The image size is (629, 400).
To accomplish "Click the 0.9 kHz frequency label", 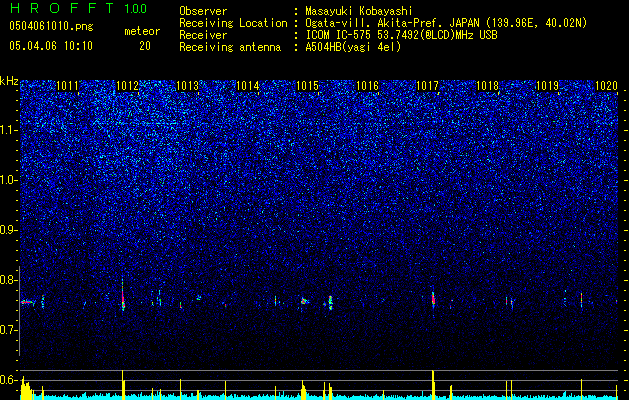I will pos(9,230).
